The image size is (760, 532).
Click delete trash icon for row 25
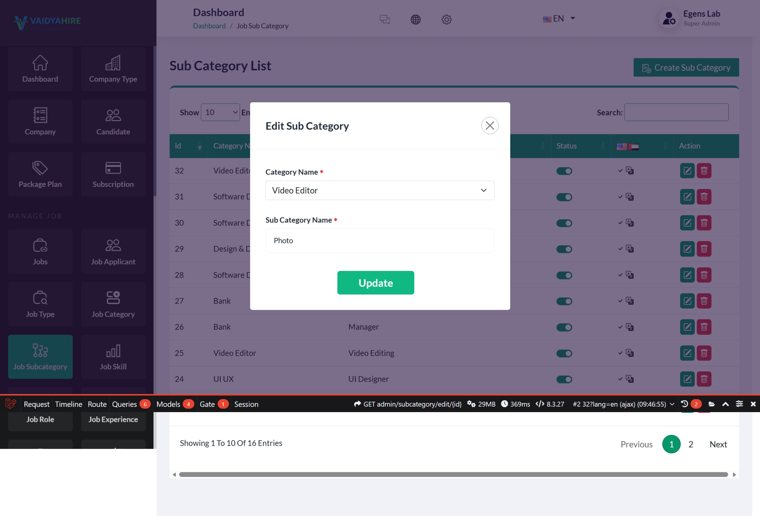704,353
